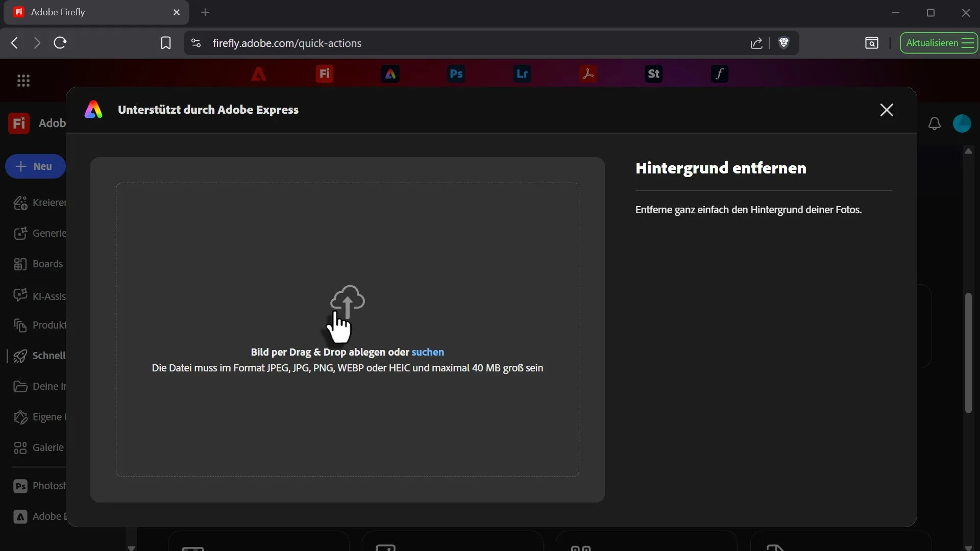Viewport: 980px width, 551px height.
Task: Open a new browser tab
Action: 205,12
